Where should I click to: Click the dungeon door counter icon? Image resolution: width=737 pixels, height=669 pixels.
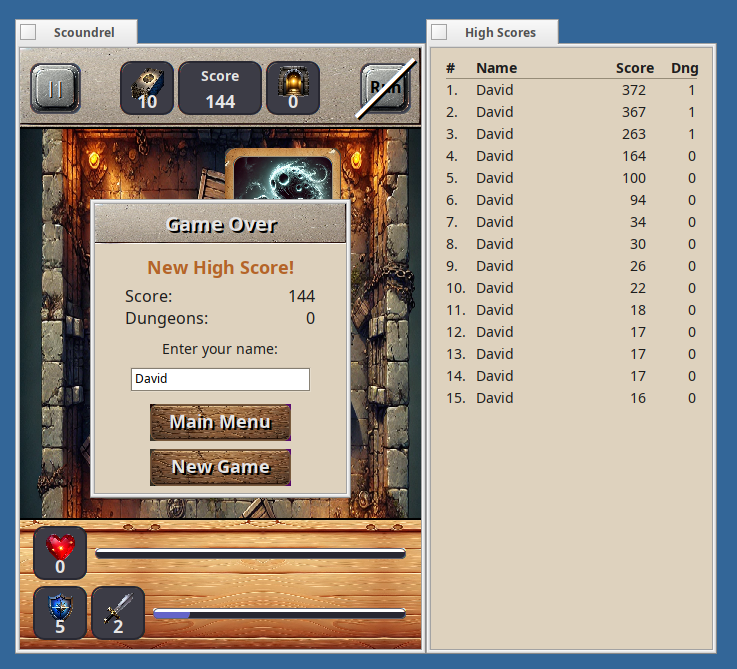pyautogui.click(x=293, y=88)
